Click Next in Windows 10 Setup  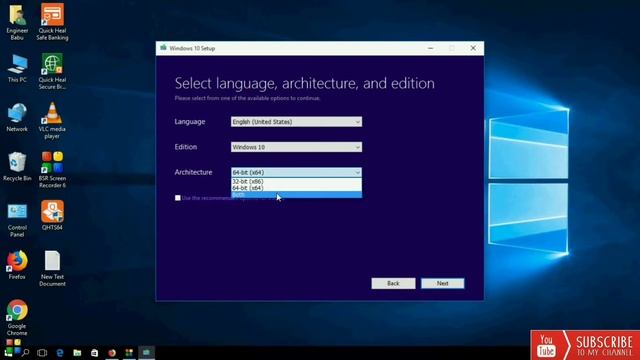[x=442, y=283]
